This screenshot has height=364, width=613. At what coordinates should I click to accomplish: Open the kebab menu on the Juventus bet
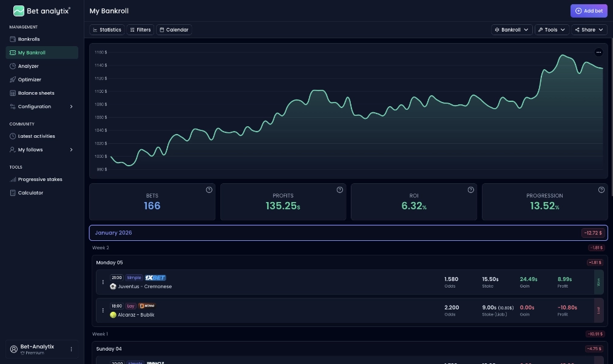pyautogui.click(x=103, y=282)
